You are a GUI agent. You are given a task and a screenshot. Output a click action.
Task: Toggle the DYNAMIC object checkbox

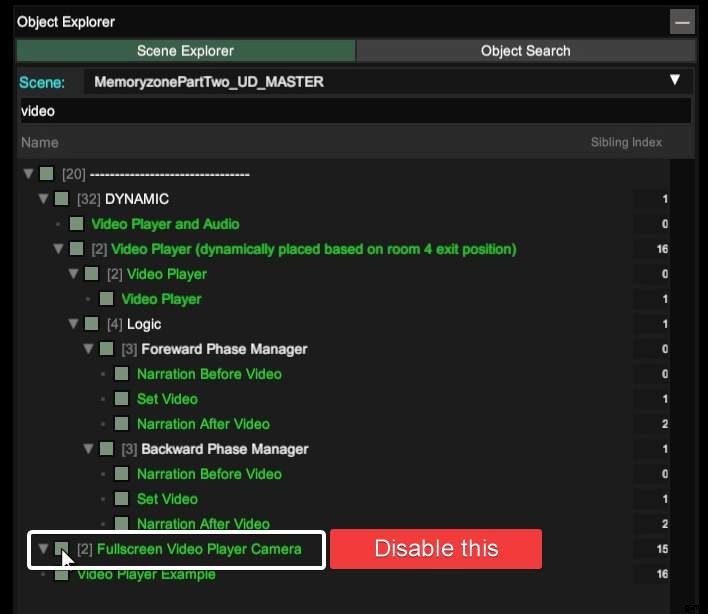(62, 199)
